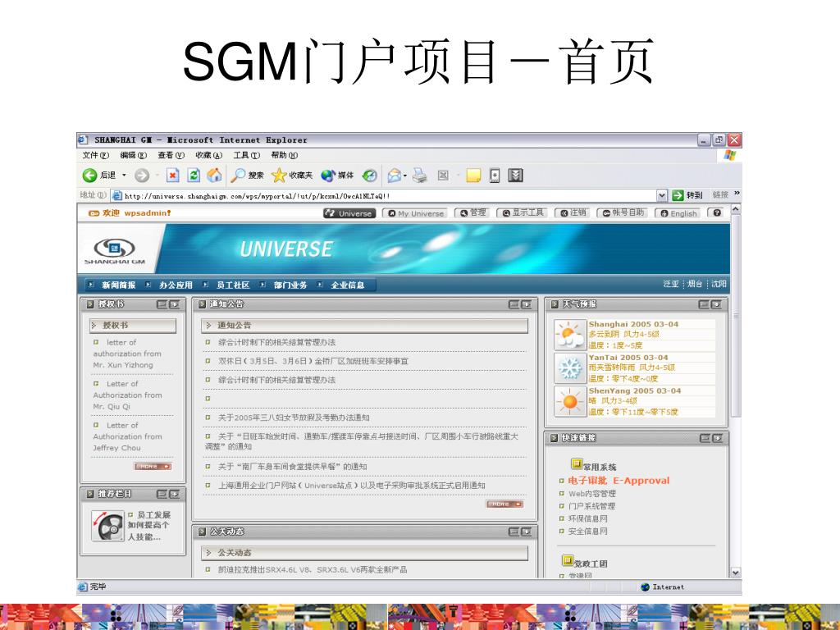The width and height of the screenshot is (840, 630).
Task: Click the Shanghai weather cloudy icon
Action: (x=569, y=335)
